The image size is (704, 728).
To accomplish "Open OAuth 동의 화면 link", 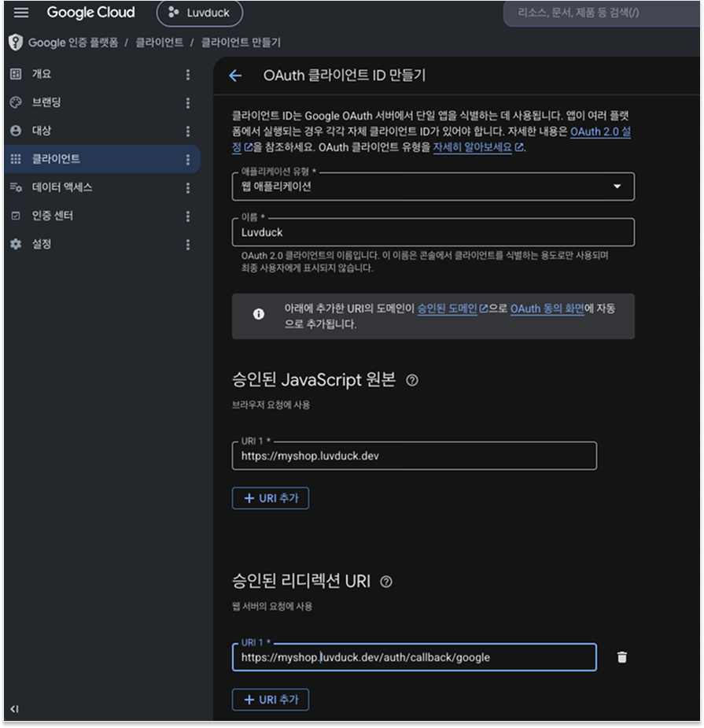I will (x=547, y=309).
